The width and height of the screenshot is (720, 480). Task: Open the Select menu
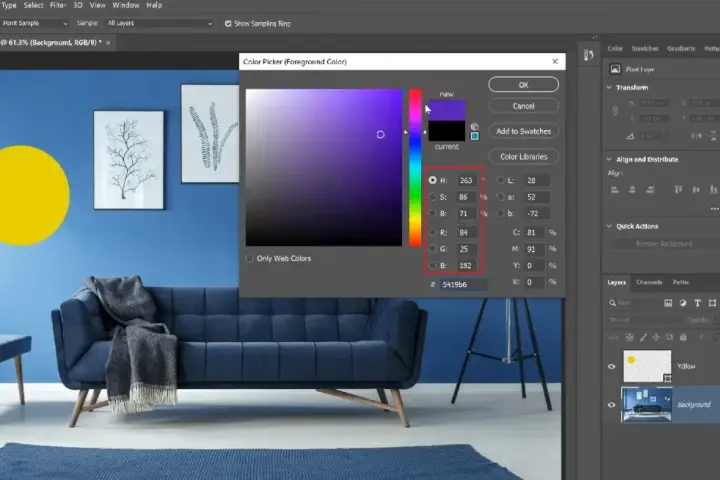[34, 5]
